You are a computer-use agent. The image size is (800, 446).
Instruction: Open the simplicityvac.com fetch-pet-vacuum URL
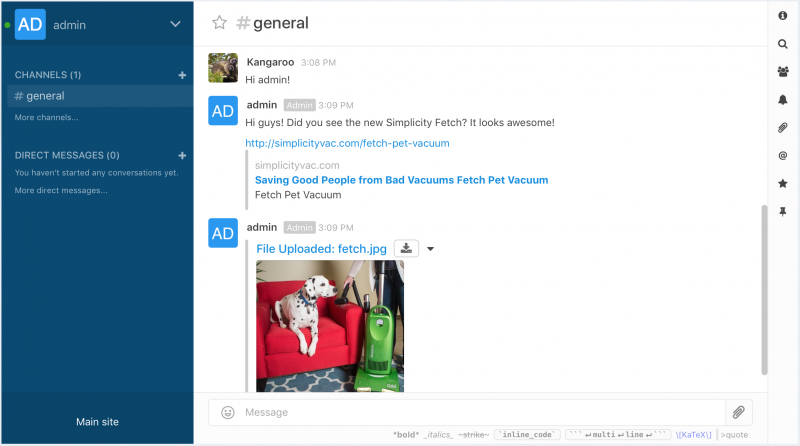click(x=347, y=143)
